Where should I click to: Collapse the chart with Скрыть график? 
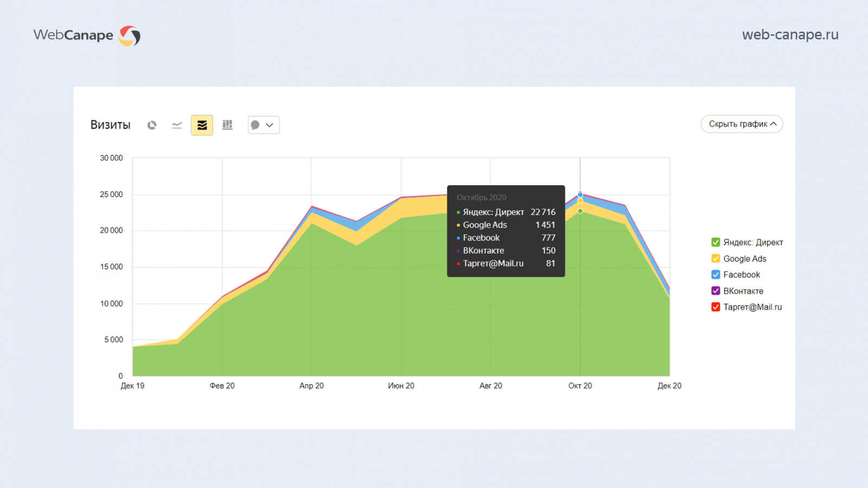tap(742, 124)
